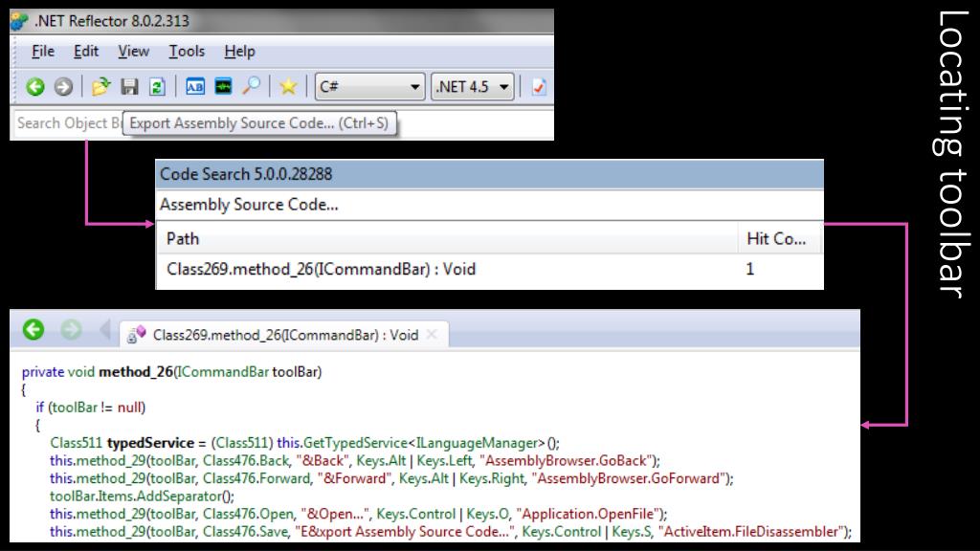Click the if (toolBar != null) line
Viewport: 980px width, 551px height.
91,408
